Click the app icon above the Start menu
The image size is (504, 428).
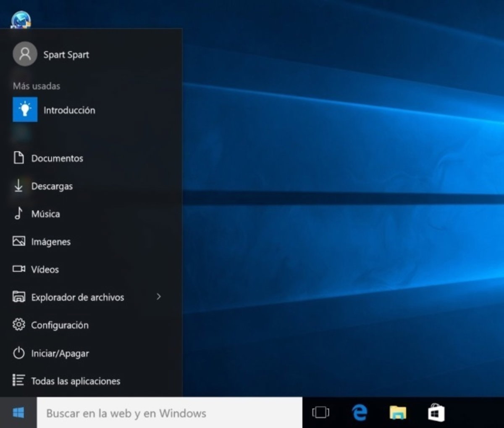click(x=21, y=18)
